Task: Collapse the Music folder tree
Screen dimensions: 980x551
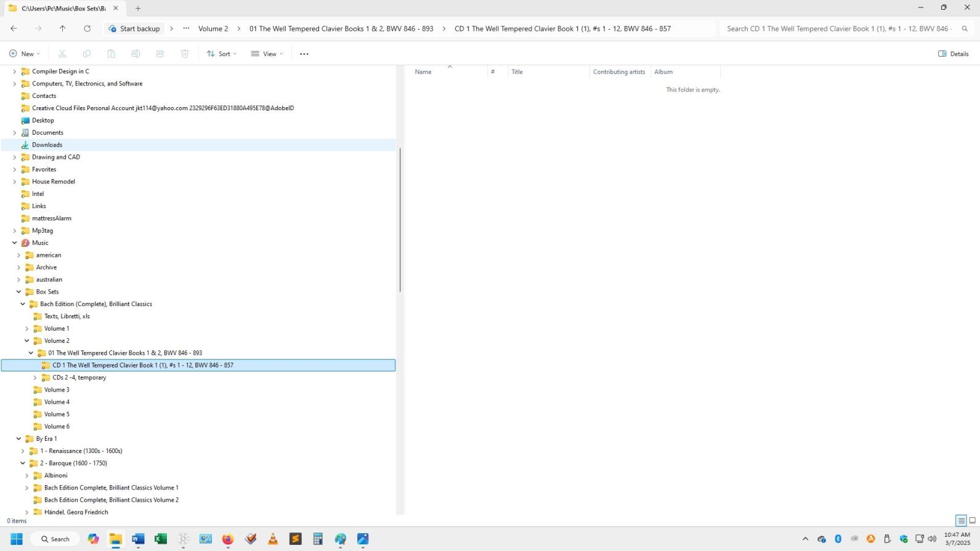Action: pos(15,243)
